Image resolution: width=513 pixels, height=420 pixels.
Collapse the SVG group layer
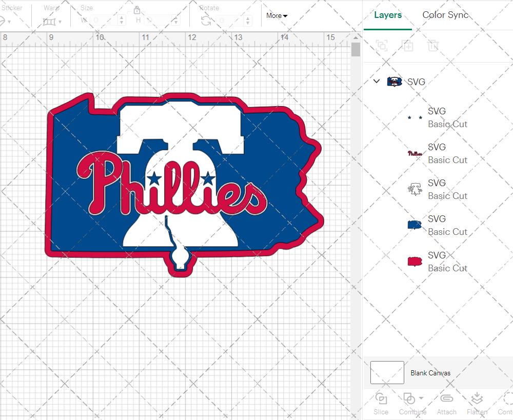(376, 81)
